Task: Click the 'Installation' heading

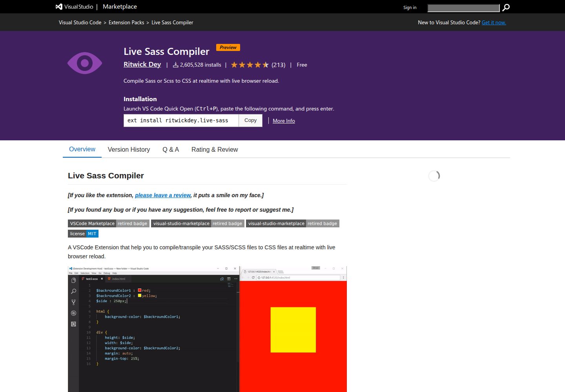Action: (x=140, y=99)
